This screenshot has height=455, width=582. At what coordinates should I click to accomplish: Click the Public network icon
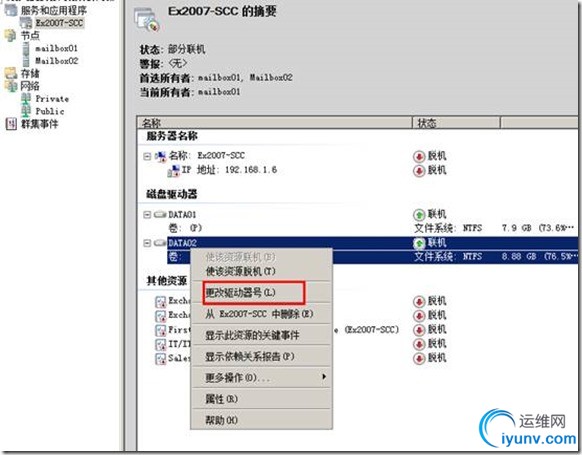(26, 111)
